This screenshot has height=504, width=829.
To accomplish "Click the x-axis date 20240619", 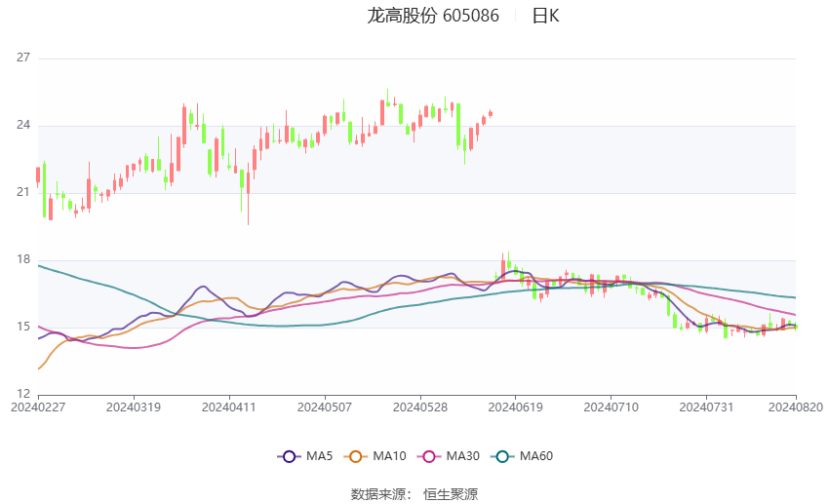I will tap(516, 407).
